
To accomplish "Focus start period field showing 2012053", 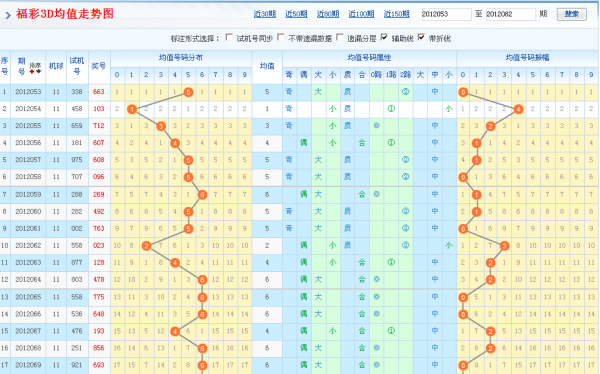I will click(446, 14).
